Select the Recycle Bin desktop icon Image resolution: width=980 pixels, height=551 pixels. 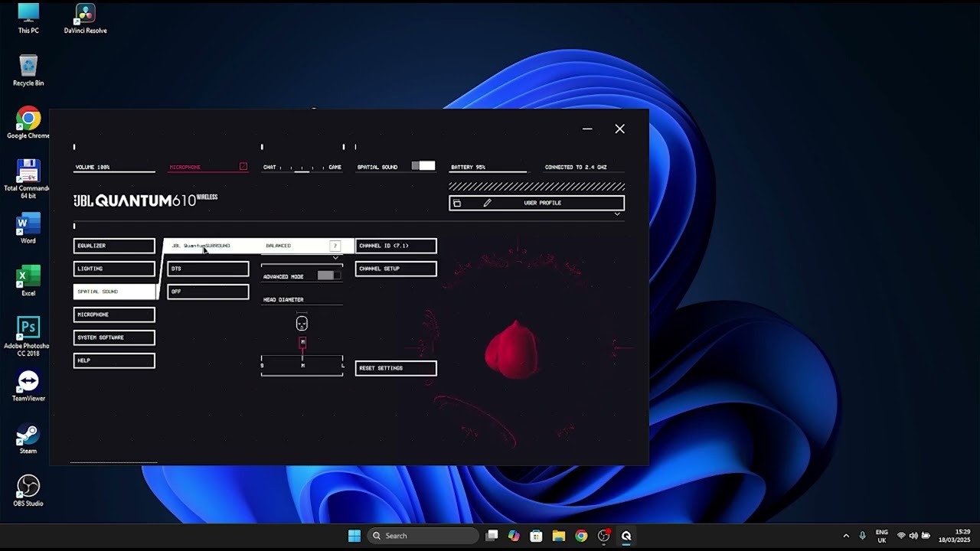point(28,70)
